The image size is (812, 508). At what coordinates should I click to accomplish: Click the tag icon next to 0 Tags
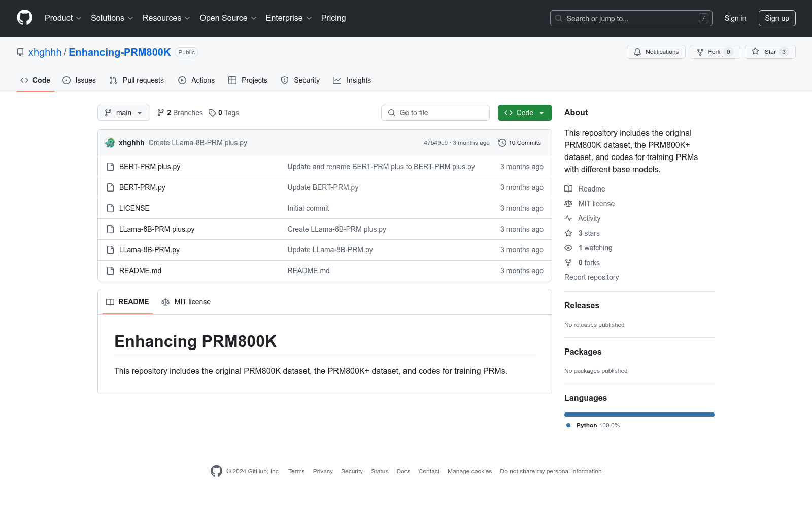tap(212, 113)
